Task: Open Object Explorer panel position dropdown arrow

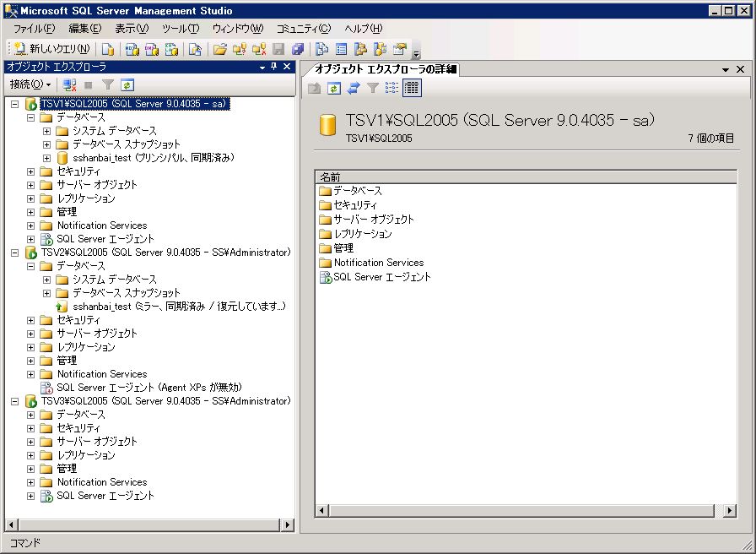Action: pyautogui.click(x=262, y=67)
